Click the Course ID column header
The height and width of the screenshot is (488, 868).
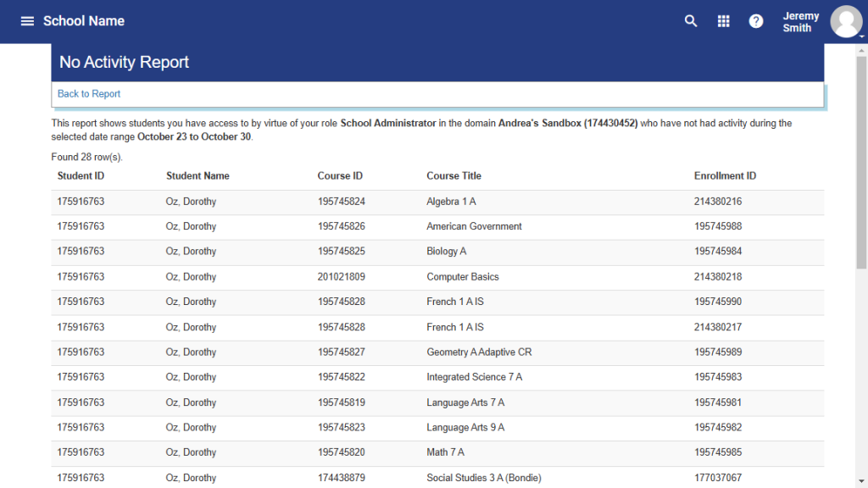[340, 176]
